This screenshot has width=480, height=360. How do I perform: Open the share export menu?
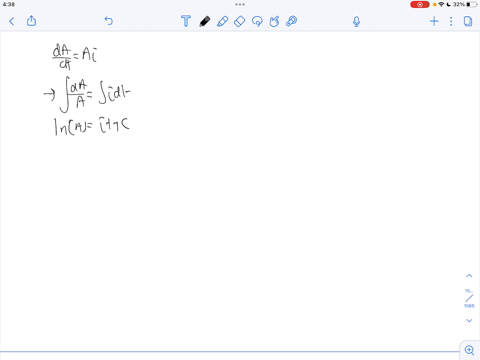pyautogui.click(x=31, y=21)
